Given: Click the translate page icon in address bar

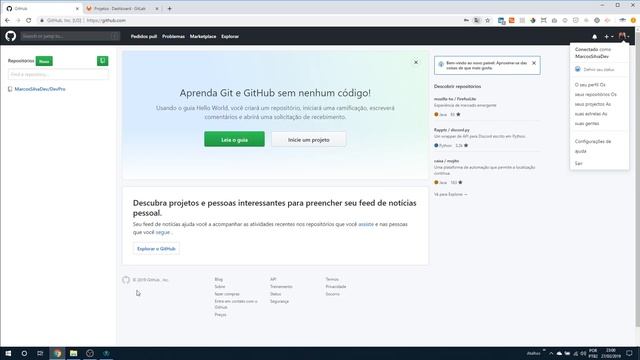Looking at the screenshot, I should pyautogui.click(x=477, y=20).
